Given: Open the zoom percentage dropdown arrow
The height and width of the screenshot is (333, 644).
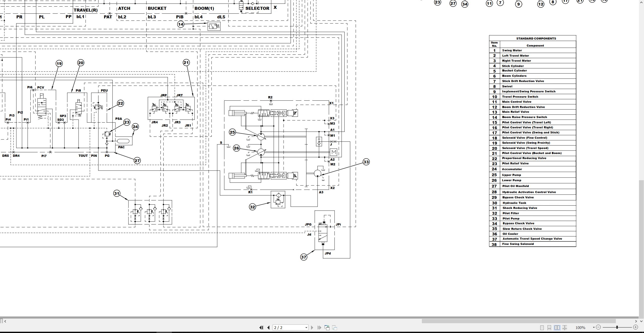Looking at the screenshot, I should pos(594,327).
